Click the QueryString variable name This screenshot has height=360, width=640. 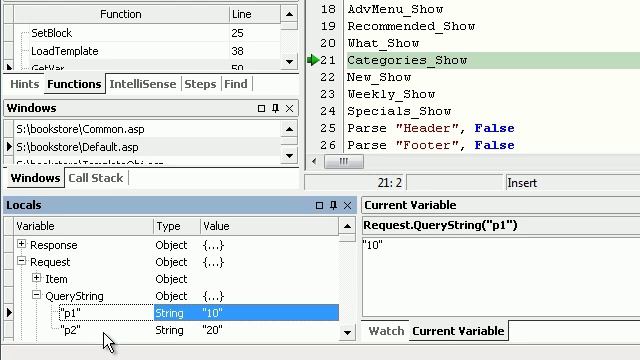click(74, 296)
